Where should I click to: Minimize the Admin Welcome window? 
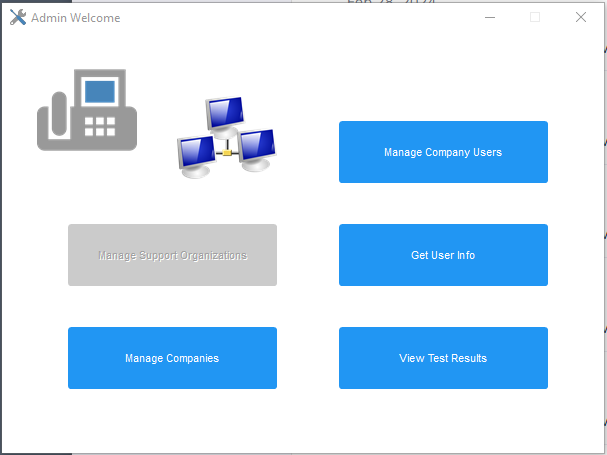click(x=490, y=17)
